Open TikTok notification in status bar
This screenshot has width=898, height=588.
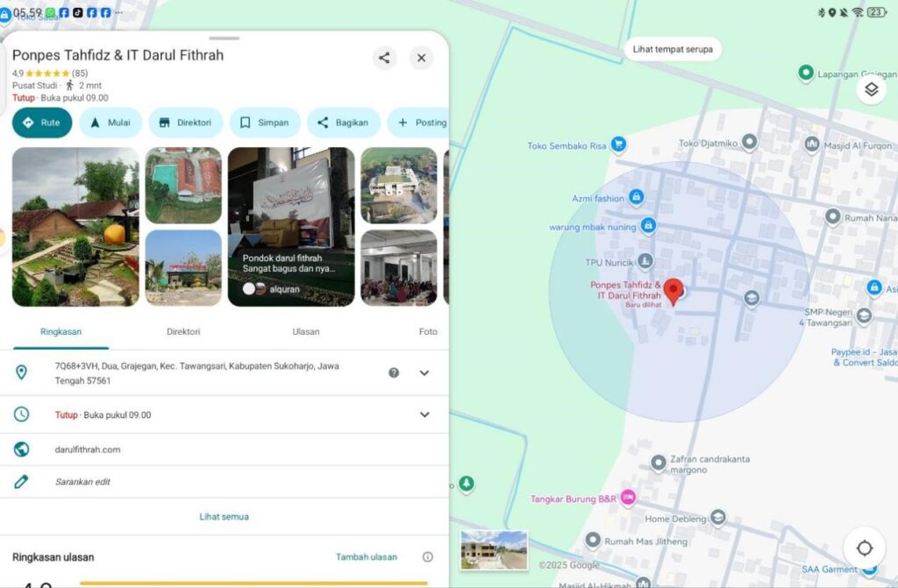(78, 12)
